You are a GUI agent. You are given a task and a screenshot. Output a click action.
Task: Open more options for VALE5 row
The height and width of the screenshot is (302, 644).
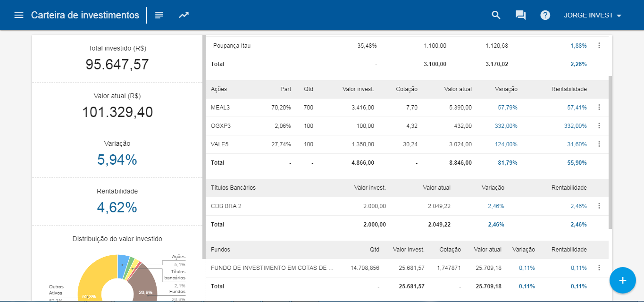coord(599,144)
